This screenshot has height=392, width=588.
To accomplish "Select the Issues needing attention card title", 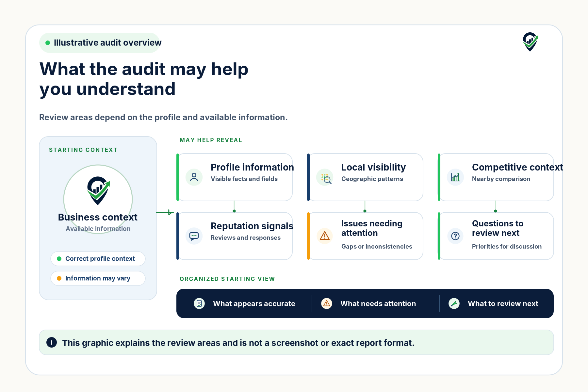I will [372, 228].
